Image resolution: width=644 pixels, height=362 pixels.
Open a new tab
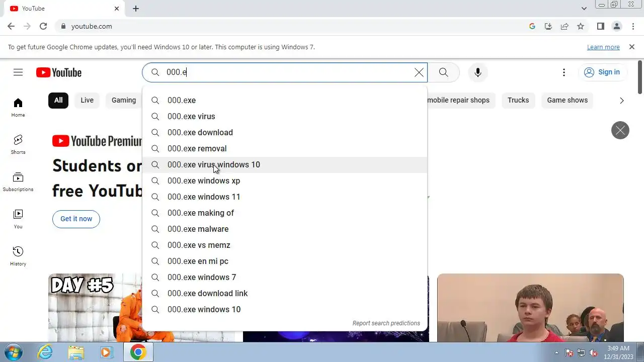pos(136,9)
